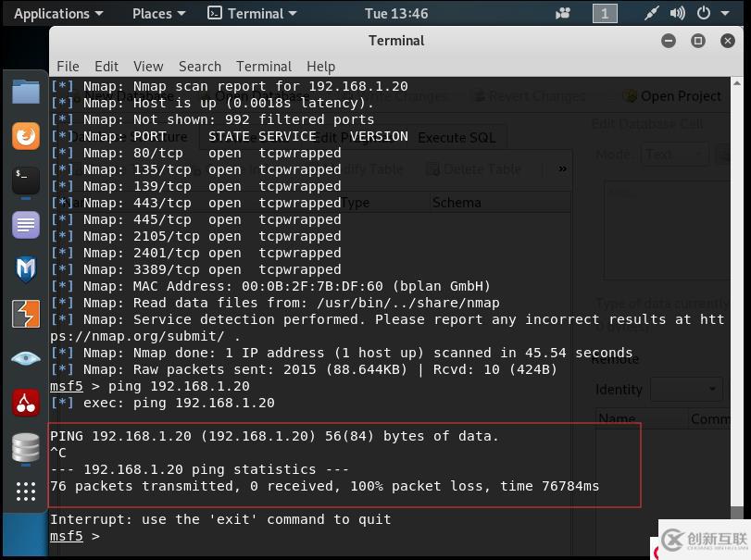This screenshot has width=751, height=560.
Task: Click the 'Raw packets sent: 2015' line
Action: click(304, 369)
